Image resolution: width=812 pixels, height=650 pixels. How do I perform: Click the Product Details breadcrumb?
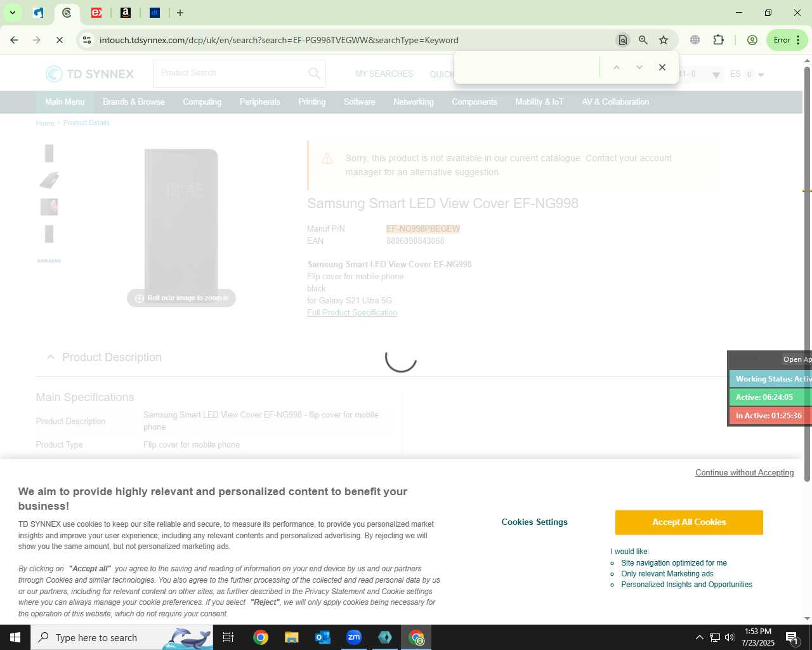[x=86, y=123]
